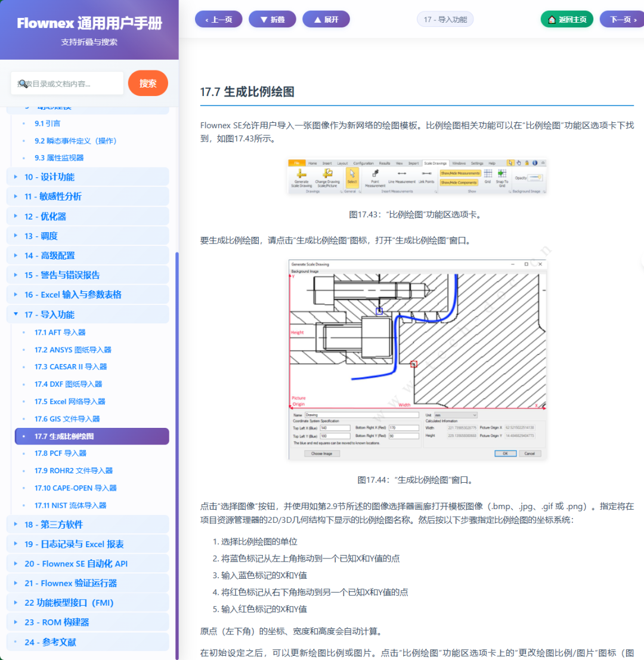Expand chapter 16 - Excel 输入与参数表格

point(88,295)
